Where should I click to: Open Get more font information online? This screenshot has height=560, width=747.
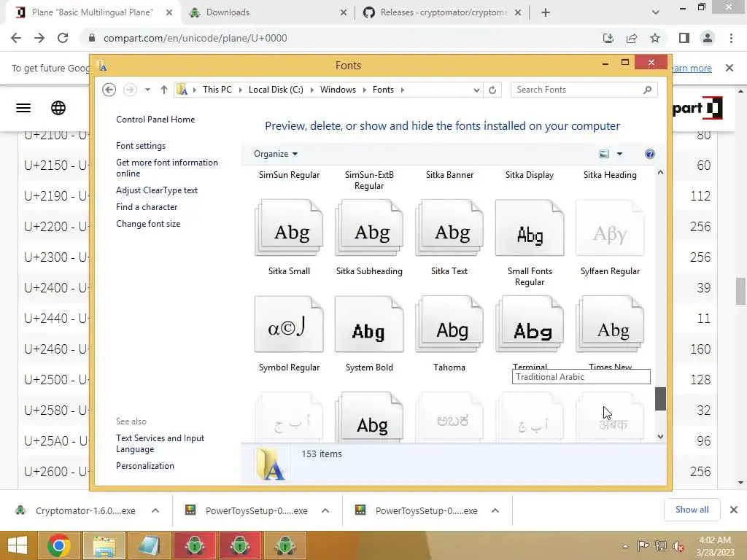pyautogui.click(x=167, y=168)
